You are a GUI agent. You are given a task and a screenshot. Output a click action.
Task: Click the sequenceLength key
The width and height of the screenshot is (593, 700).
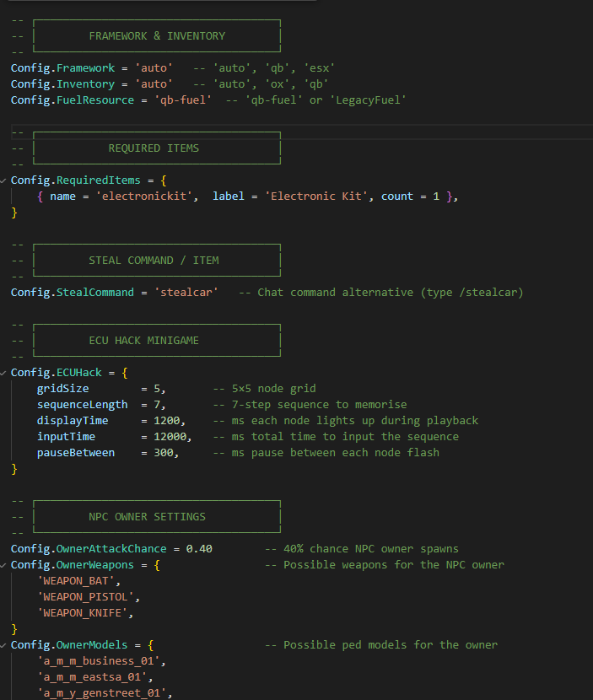(x=82, y=405)
